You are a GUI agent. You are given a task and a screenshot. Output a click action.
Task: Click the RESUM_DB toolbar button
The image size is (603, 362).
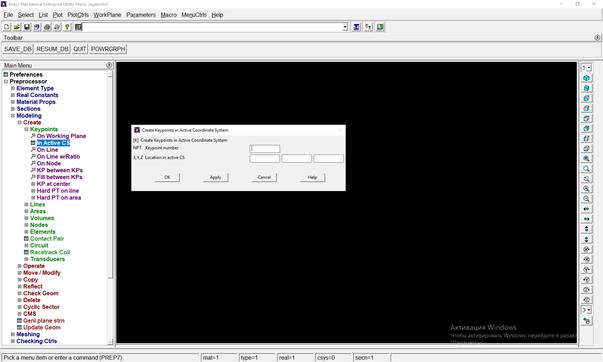52,49
